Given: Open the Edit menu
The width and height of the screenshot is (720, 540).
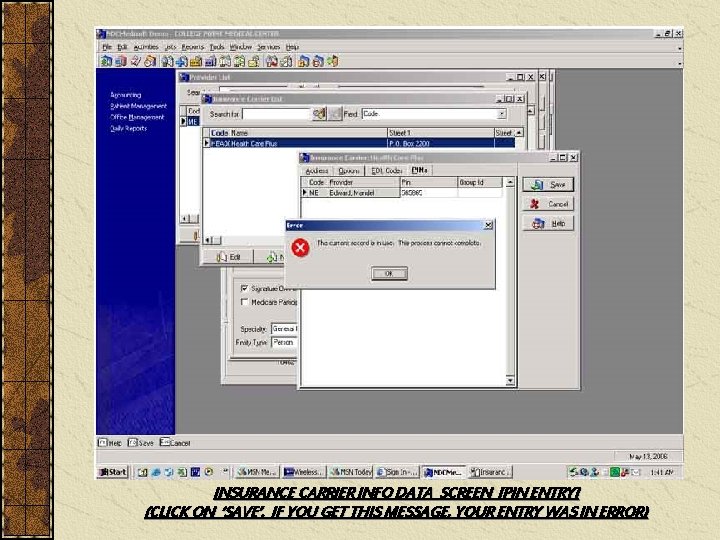Looking at the screenshot, I should coord(122,47).
